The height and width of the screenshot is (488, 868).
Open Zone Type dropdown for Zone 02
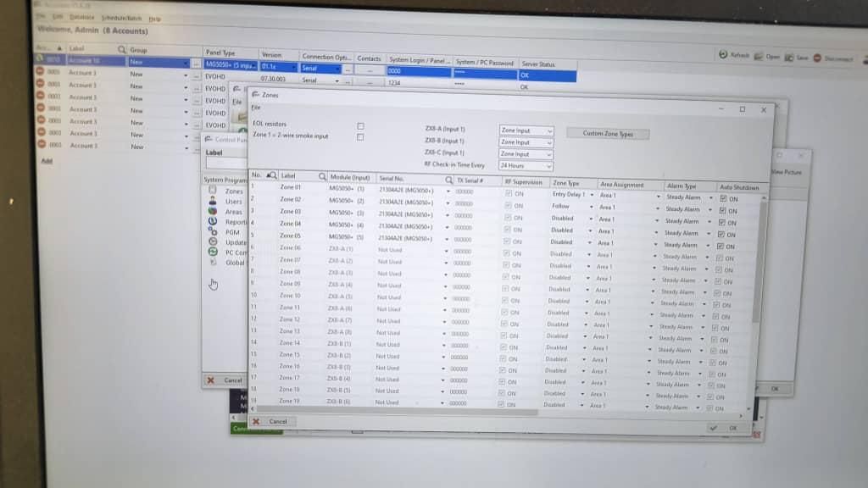[591, 207]
